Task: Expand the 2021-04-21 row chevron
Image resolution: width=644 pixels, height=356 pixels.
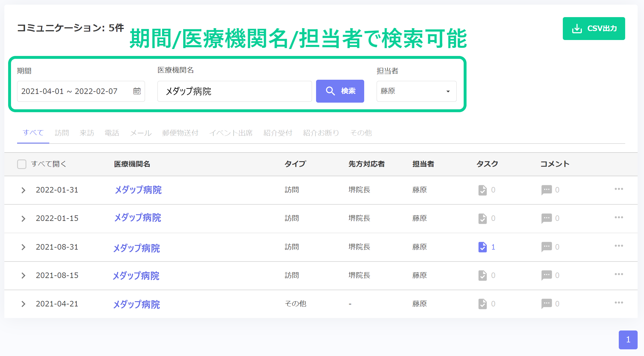Action: (23, 304)
